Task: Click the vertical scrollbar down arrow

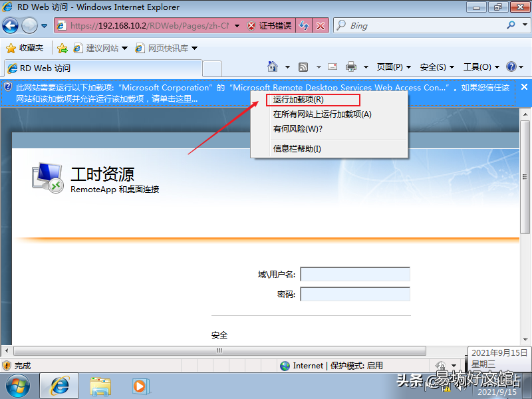Action: click(x=525, y=339)
